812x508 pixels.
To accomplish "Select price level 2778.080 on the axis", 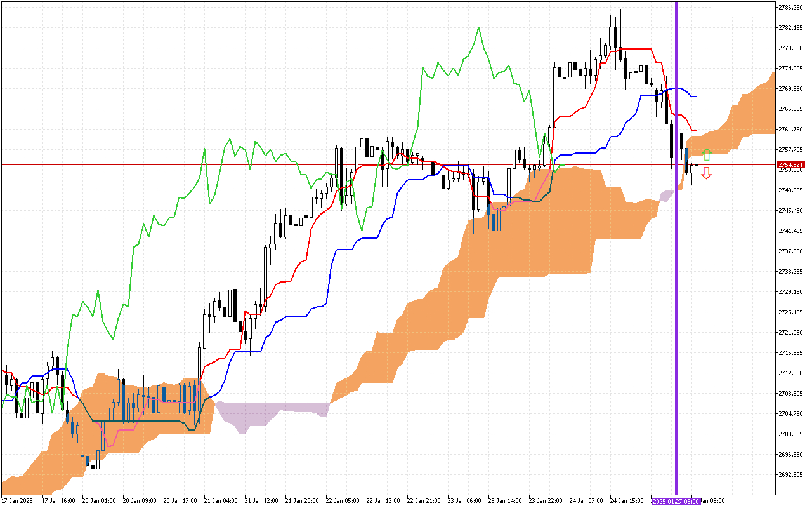I will tap(790, 48).
